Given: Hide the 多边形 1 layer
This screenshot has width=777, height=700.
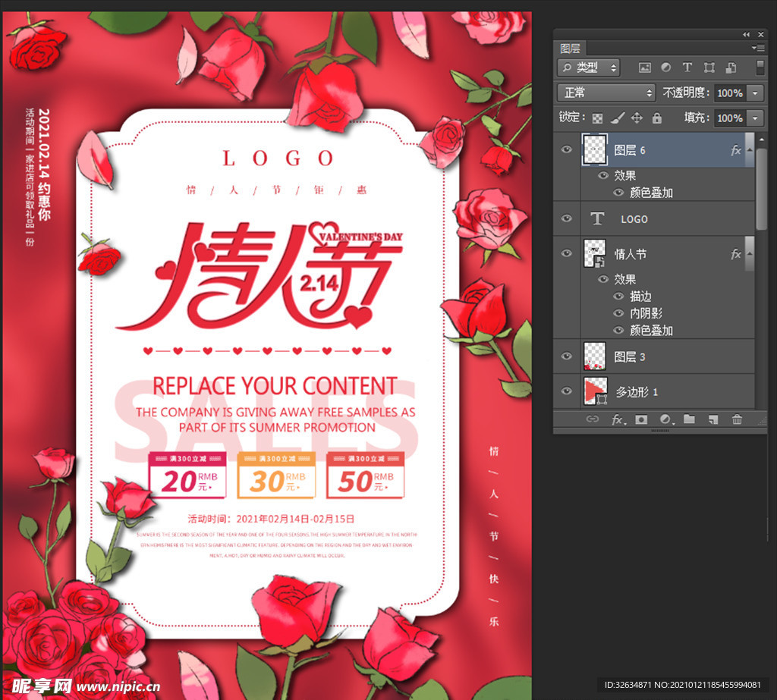Looking at the screenshot, I should tap(566, 391).
